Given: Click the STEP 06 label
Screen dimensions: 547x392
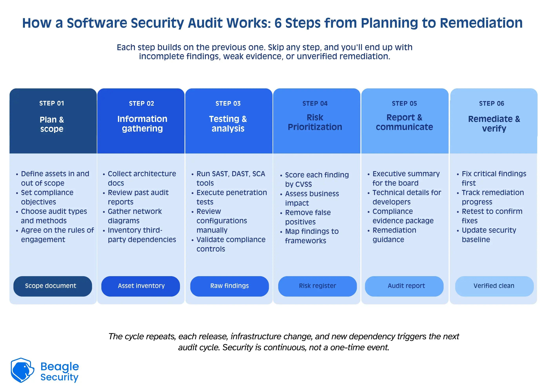Looking at the screenshot, I should [492, 103].
